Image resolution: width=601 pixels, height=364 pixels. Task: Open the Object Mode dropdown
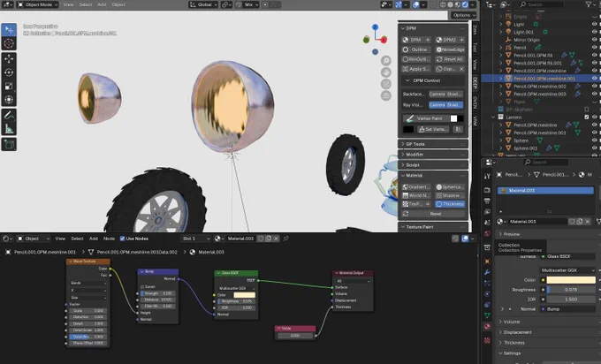[x=37, y=4]
